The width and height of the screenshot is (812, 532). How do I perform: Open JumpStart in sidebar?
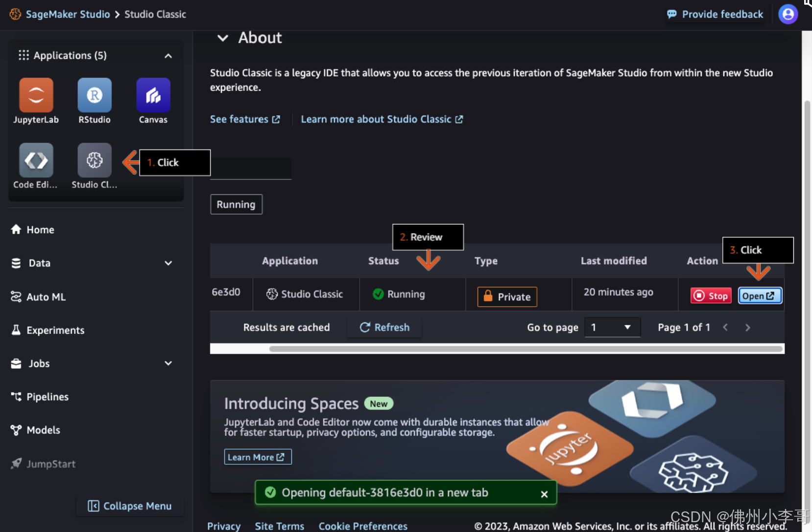click(43, 464)
